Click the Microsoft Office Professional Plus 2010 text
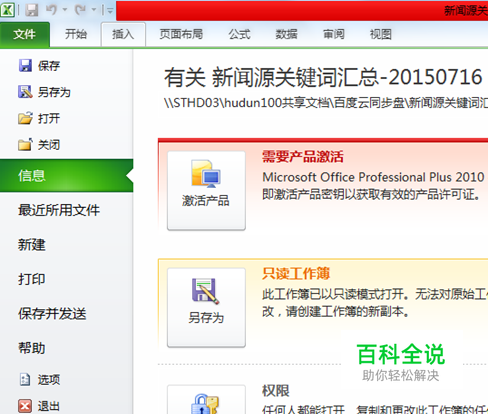This screenshot has height=414, width=488. pyautogui.click(x=373, y=177)
